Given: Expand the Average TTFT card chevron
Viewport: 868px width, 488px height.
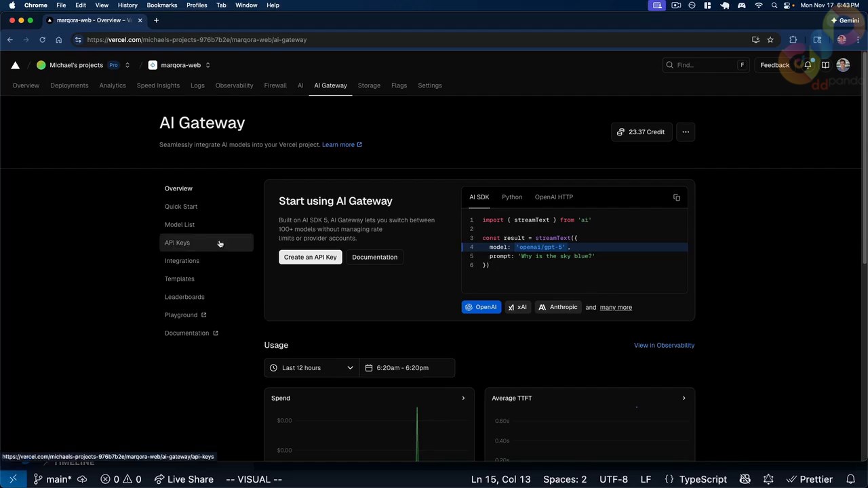Looking at the screenshot, I should (684, 399).
